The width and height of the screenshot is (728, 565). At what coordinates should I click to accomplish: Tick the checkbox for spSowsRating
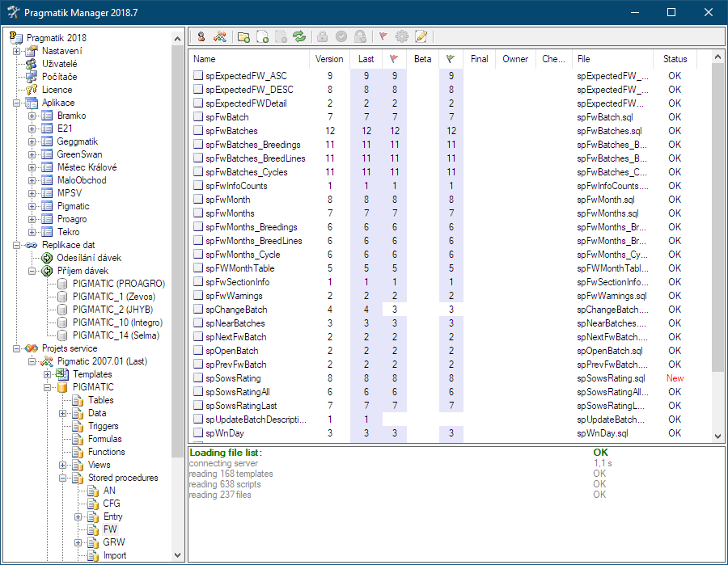tap(198, 377)
